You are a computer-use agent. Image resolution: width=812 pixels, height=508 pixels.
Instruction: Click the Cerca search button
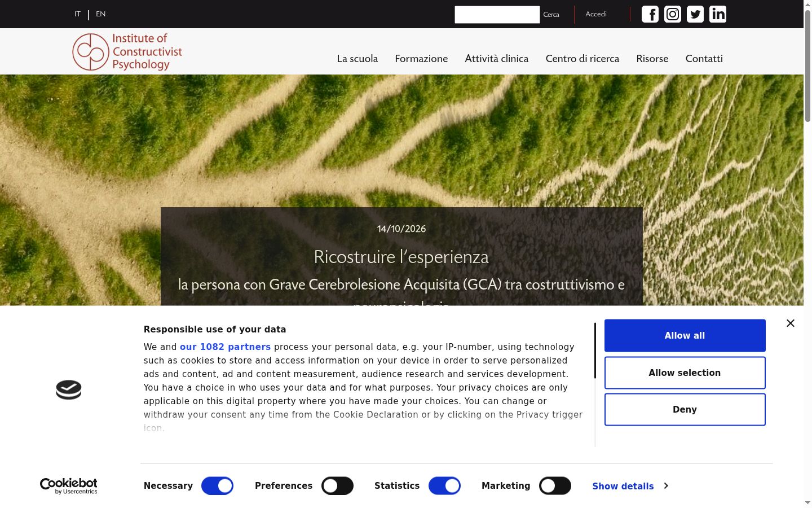coord(551,15)
